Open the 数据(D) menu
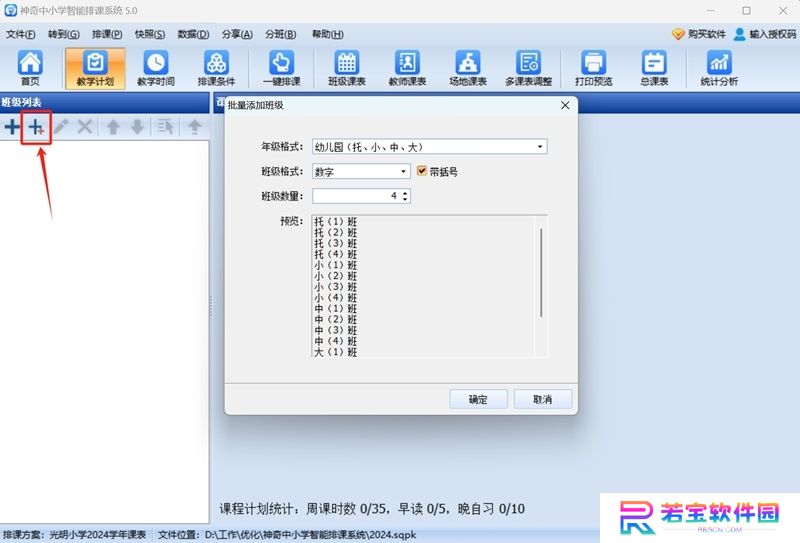The height and width of the screenshot is (543, 800). (193, 34)
